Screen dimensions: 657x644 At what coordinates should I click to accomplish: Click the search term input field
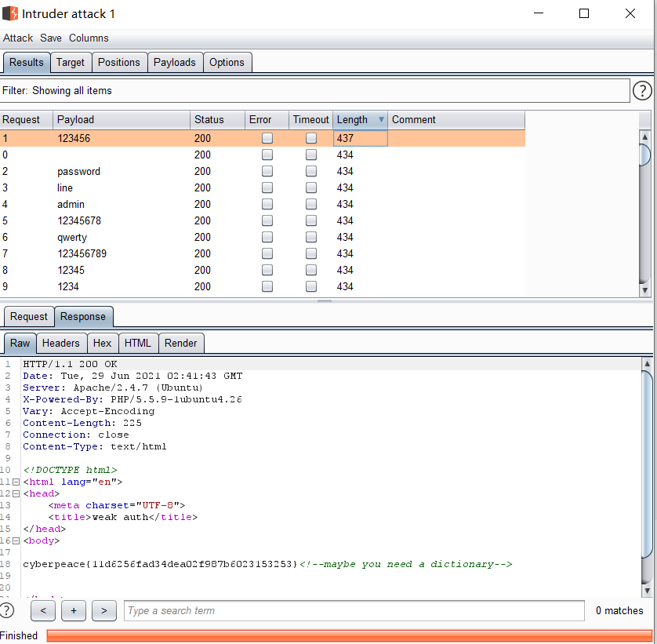pyautogui.click(x=354, y=610)
